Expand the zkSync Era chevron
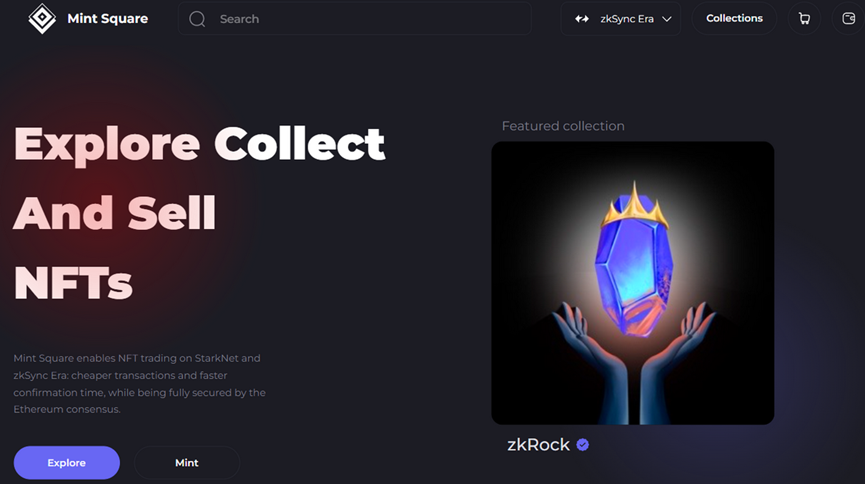This screenshot has height=484, width=865. pos(666,19)
